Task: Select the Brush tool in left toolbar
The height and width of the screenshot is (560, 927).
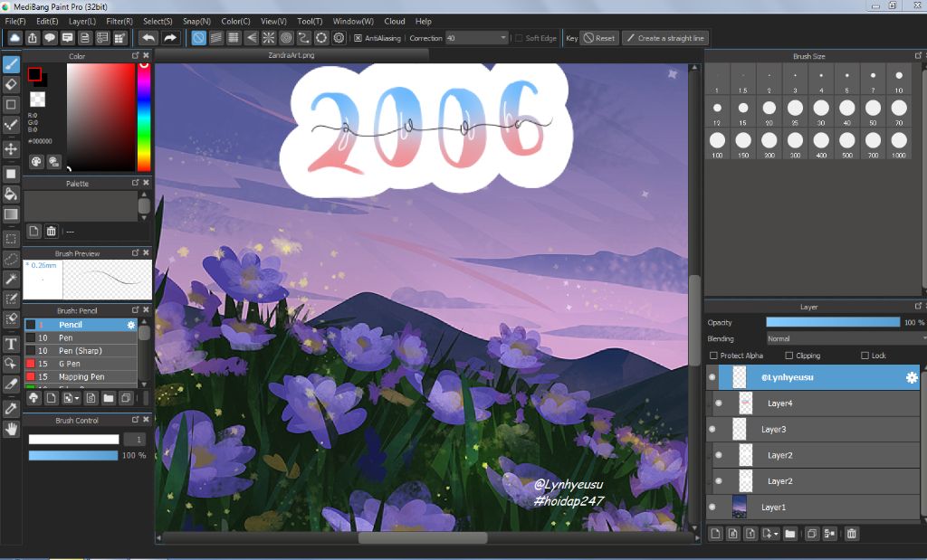Action: click(x=11, y=64)
